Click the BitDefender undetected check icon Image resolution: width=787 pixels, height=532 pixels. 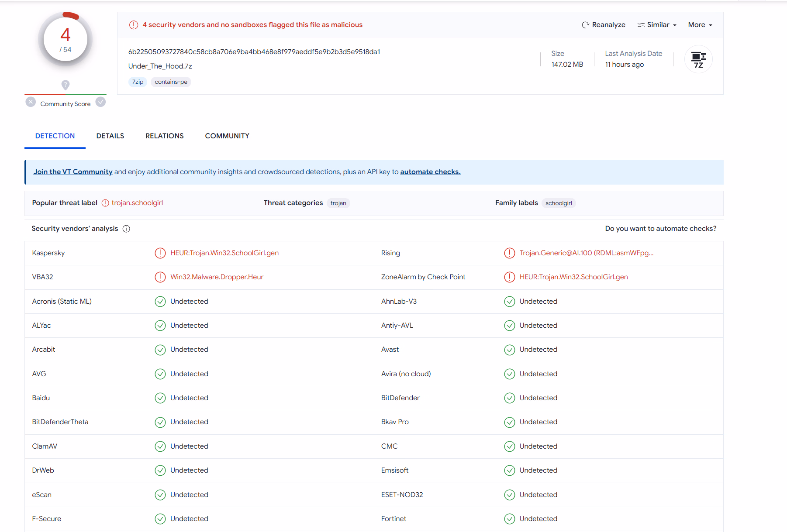(510, 398)
